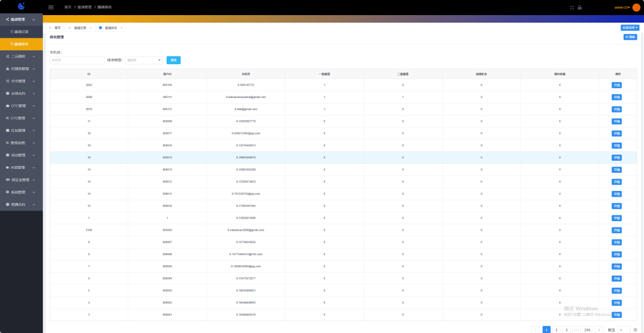This screenshot has width=644, height=333.
Task: Expand the OTC管理 sidebar menu
Action: click(21, 106)
